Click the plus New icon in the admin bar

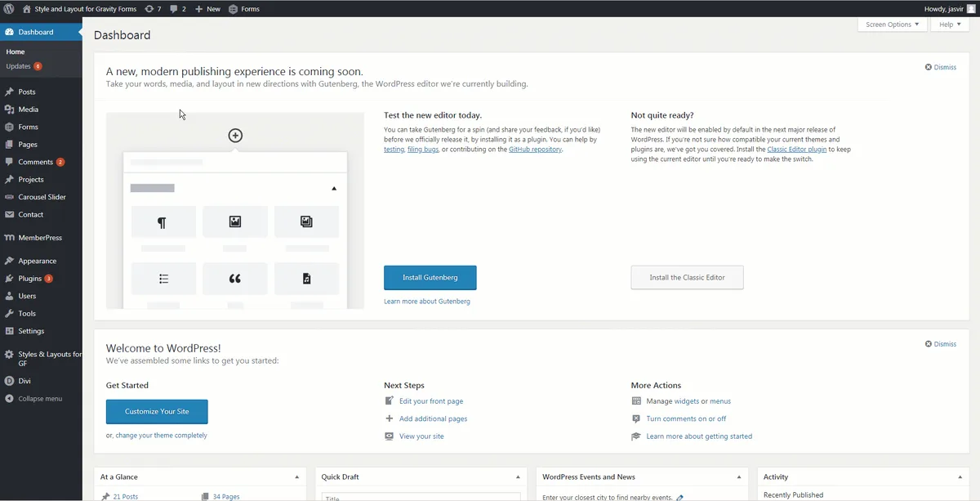(198, 9)
